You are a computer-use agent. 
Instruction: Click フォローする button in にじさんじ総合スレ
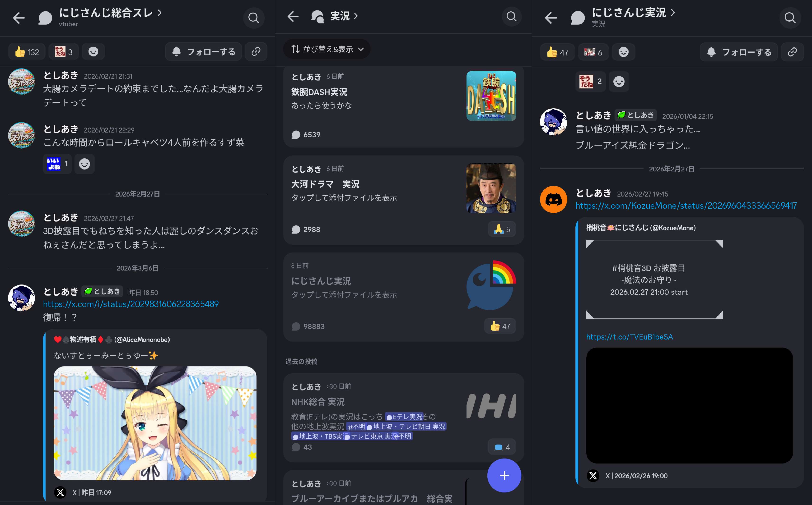pyautogui.click(x=204, y=52)
